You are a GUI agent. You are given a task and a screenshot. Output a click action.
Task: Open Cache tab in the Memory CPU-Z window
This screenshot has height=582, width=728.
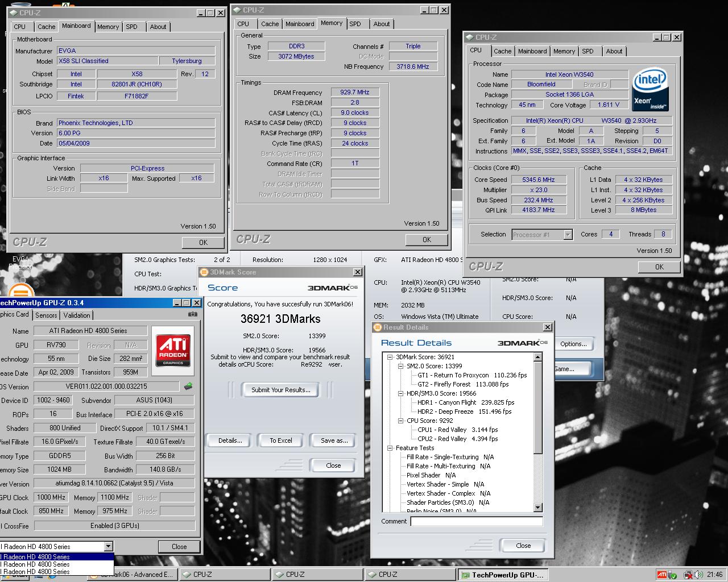pos(270,24)
